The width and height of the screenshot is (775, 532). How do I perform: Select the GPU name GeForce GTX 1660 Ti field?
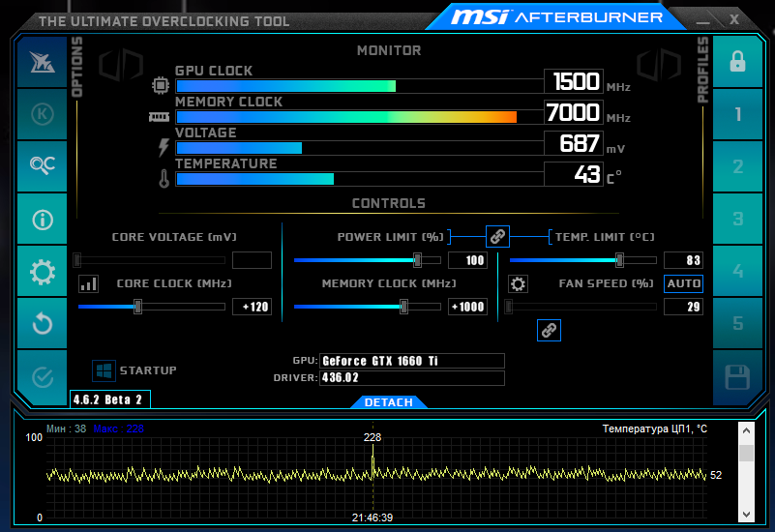412,361
